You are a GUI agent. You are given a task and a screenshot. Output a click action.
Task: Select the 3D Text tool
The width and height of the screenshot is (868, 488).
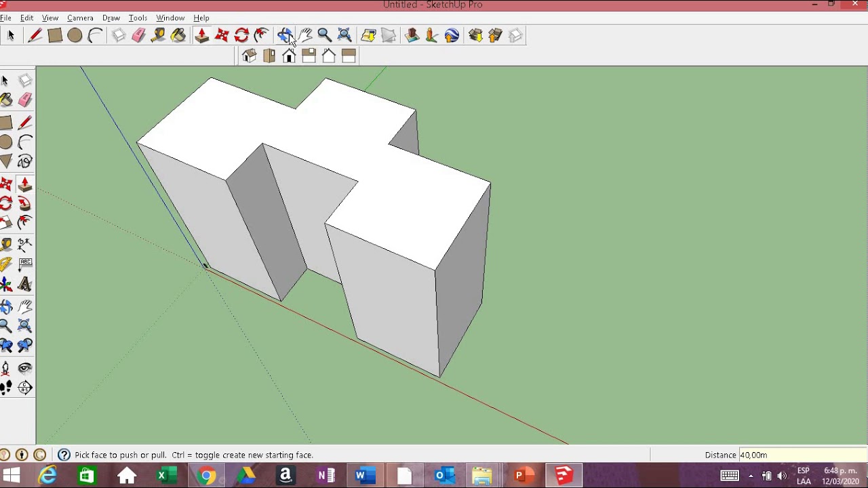coord(25,285)
